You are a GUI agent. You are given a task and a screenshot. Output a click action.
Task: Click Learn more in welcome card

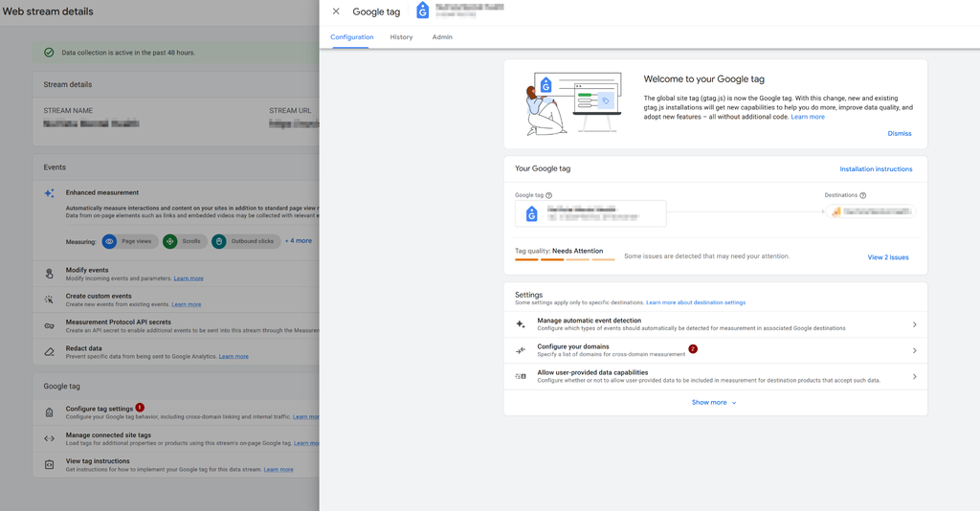coord(808,117)
